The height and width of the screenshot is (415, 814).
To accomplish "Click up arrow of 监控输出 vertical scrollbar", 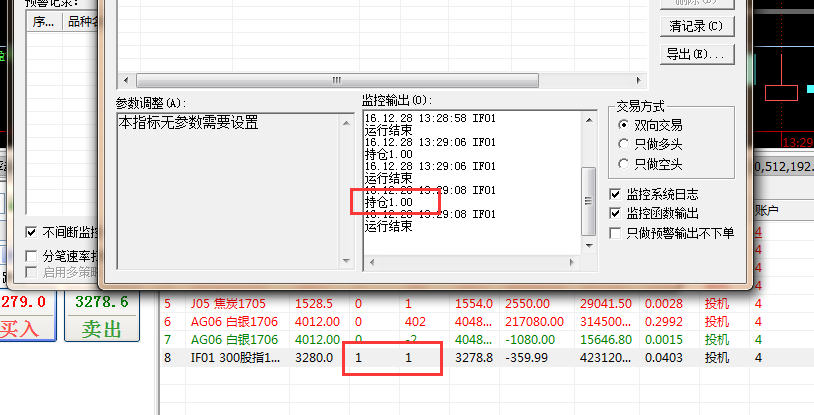I will pos(588,119).
